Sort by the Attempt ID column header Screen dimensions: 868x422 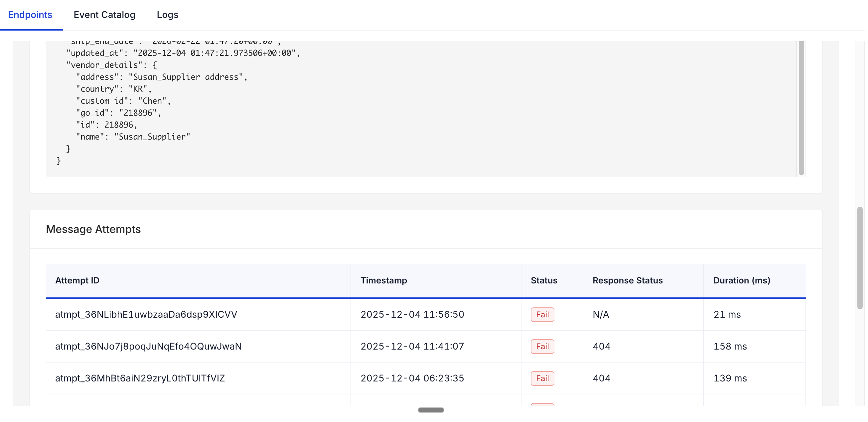77,280
